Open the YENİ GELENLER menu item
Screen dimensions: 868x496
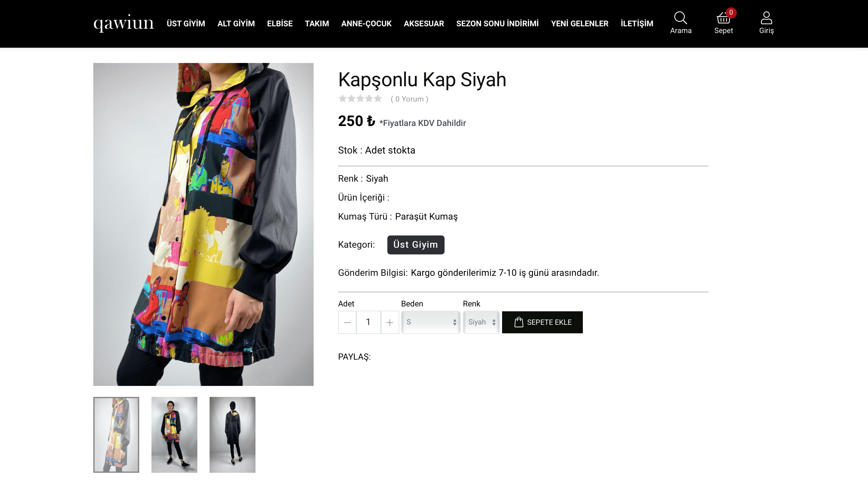(x=579, y=24)
